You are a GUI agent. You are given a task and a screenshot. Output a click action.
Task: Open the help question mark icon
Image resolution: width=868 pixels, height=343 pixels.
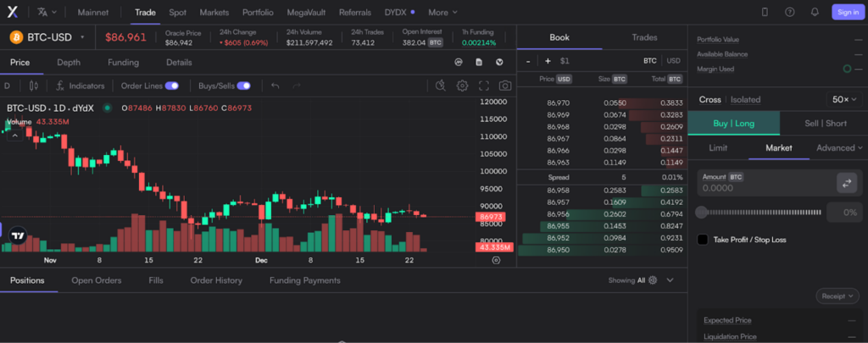click(790, 12)
